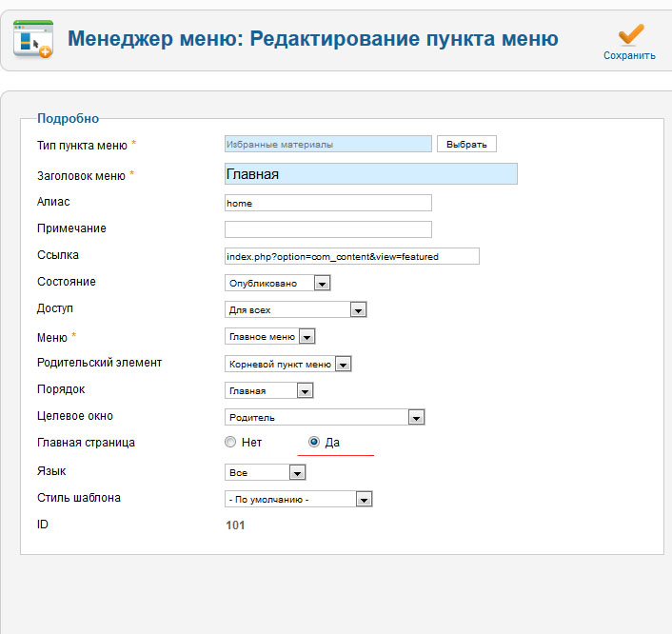Expand Стиль шаблона dropdown

click(x=297, y=499)
